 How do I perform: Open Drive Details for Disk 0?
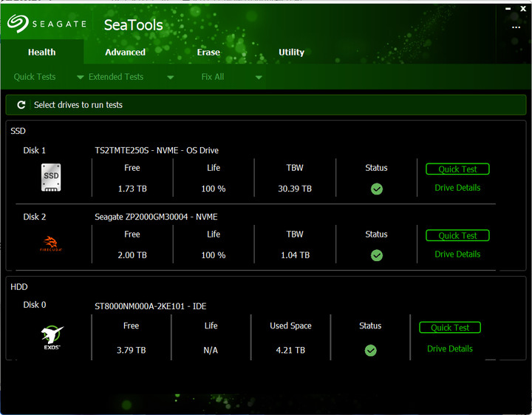coord(450,348)
